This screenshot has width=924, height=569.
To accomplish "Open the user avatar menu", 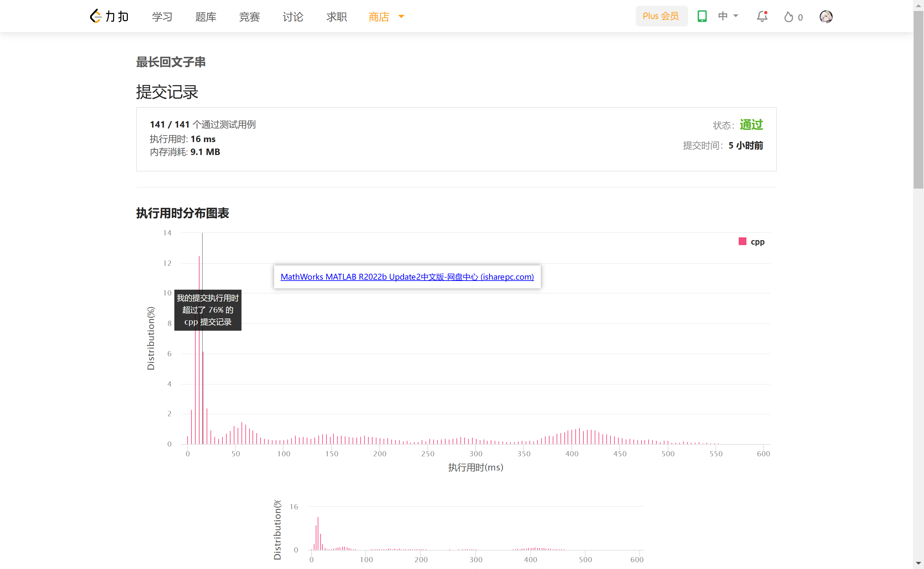I will point(826,16).
